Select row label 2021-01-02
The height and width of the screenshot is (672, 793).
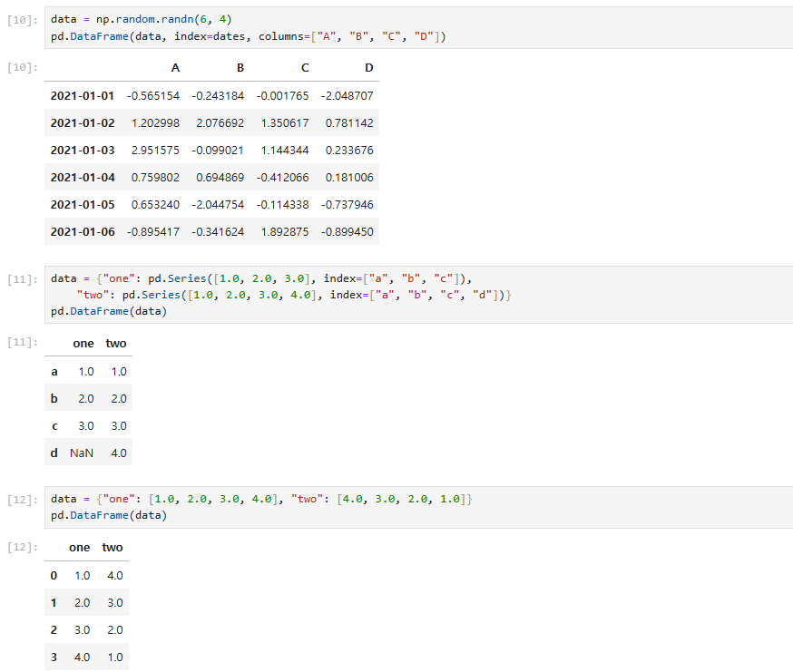(x=83, y=123)
